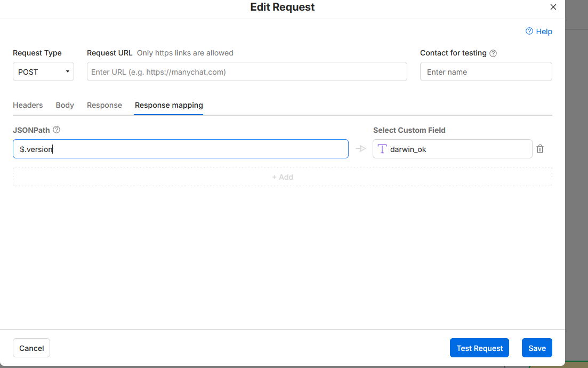Cancel editing the request
Screen dimensions: 588x368
(31, 348)
